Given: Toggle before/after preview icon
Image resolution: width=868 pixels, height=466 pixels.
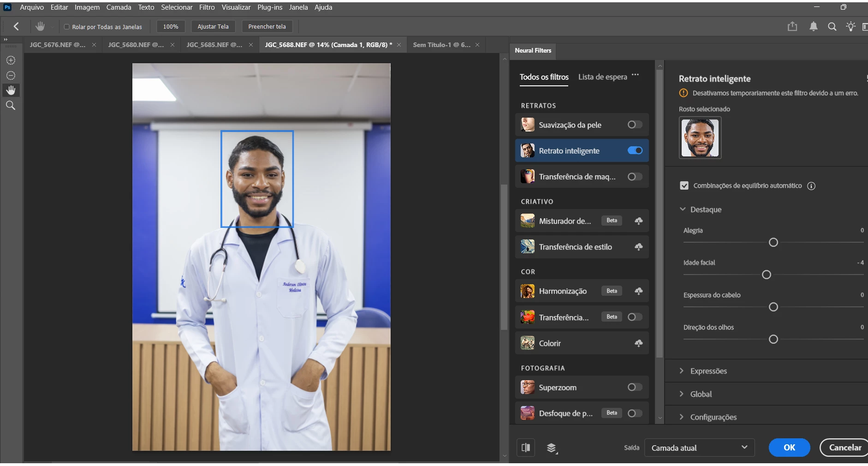Looking at the screenshot, I should click(526, 448).
